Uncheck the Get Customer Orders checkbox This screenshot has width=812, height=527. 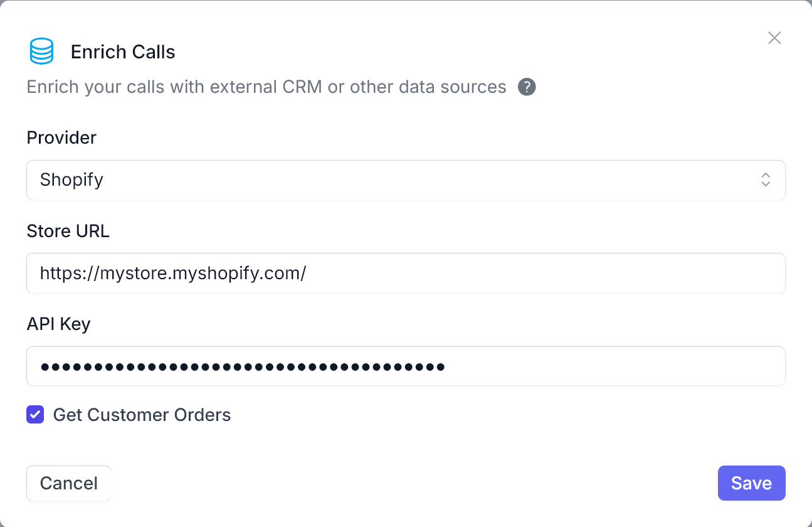coord(35,415)
